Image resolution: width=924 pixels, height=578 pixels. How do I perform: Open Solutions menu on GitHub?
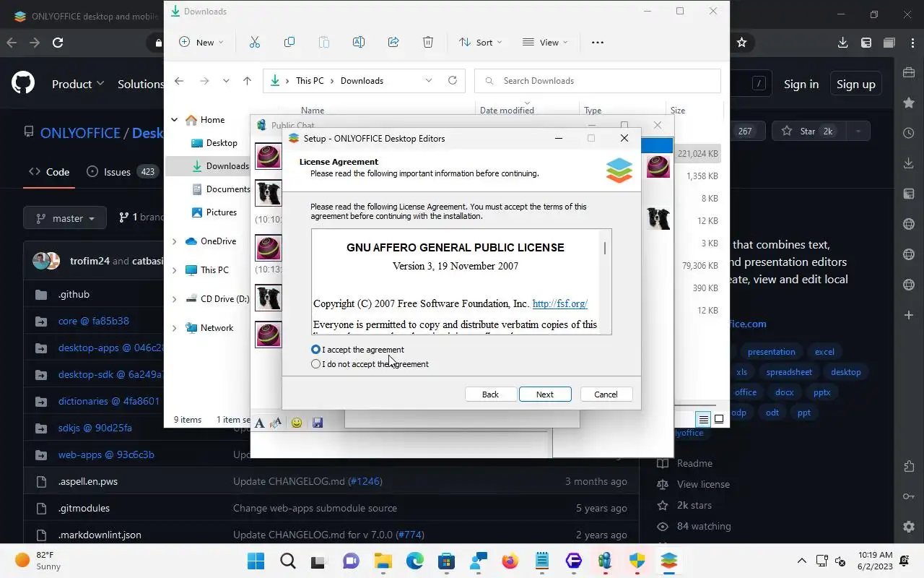[x=141, y=85]
